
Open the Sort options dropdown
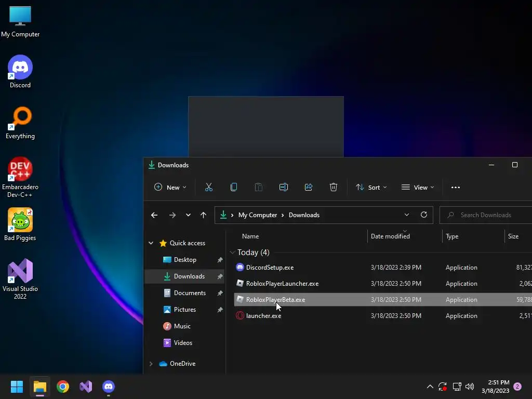point(371,187)
